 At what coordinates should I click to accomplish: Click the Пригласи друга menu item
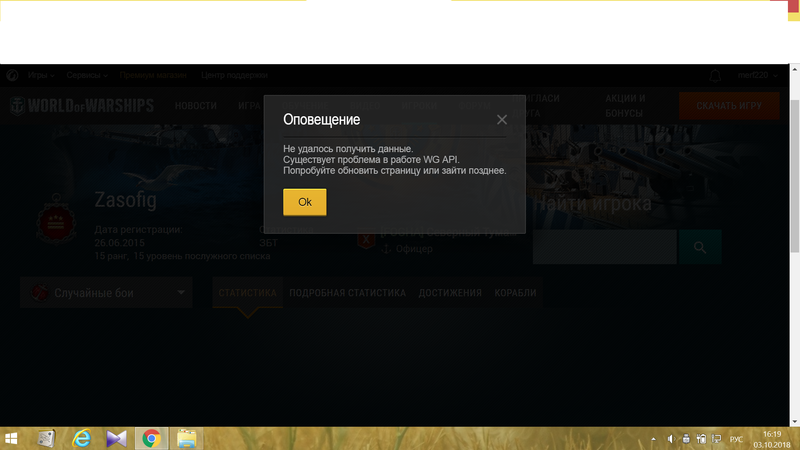536,106
